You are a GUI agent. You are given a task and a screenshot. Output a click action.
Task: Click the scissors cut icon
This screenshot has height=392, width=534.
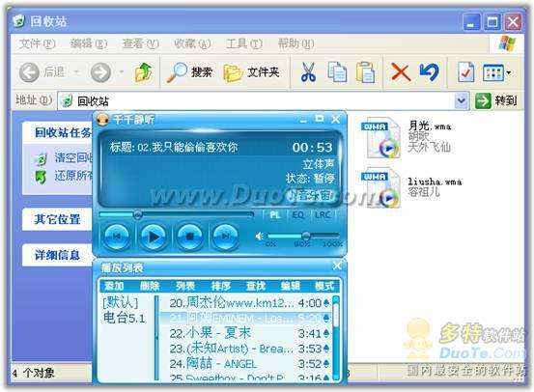(x=308, y=72)
